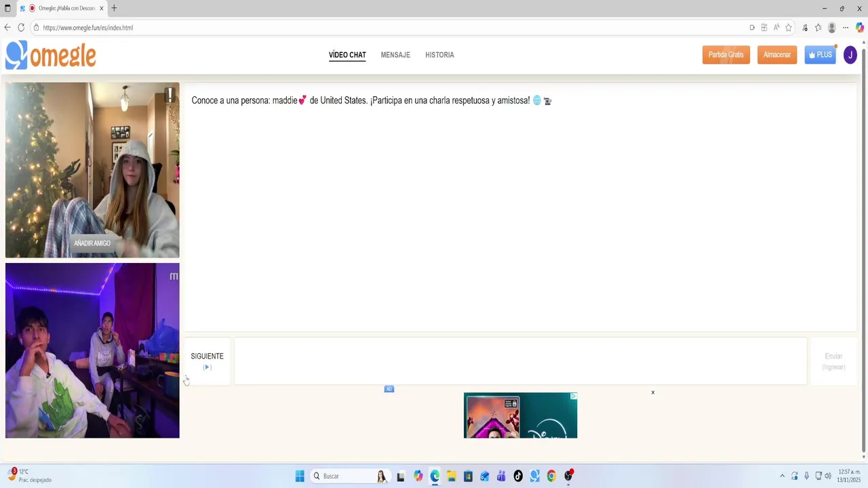Viewport: 868px width, 488px height.
Task: Close the advertisement banner
Action: [653, 392]
